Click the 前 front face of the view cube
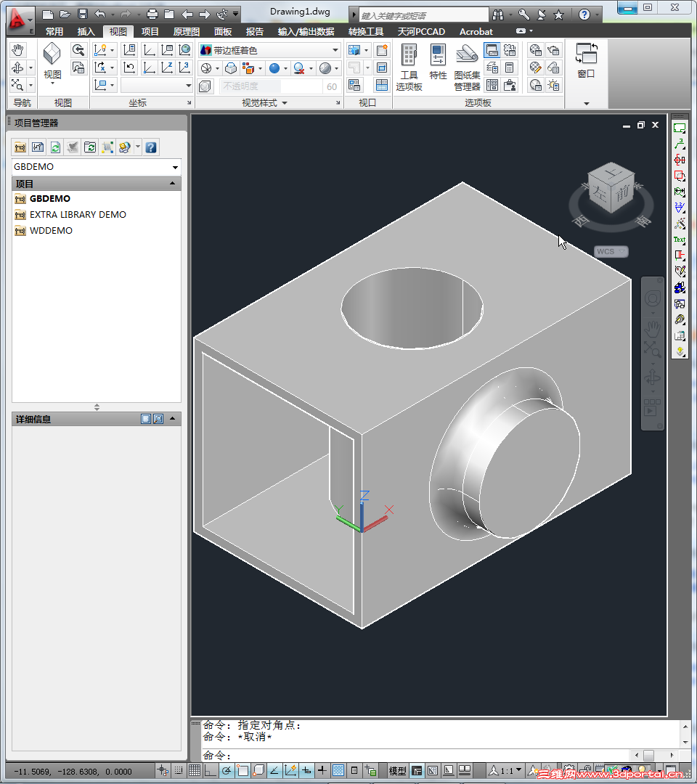The image size is (697, 784). (622, 192)
